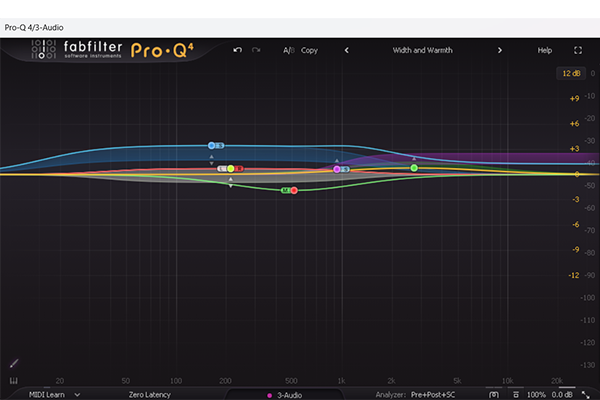Click the redo arrow icon

point(256,50)
